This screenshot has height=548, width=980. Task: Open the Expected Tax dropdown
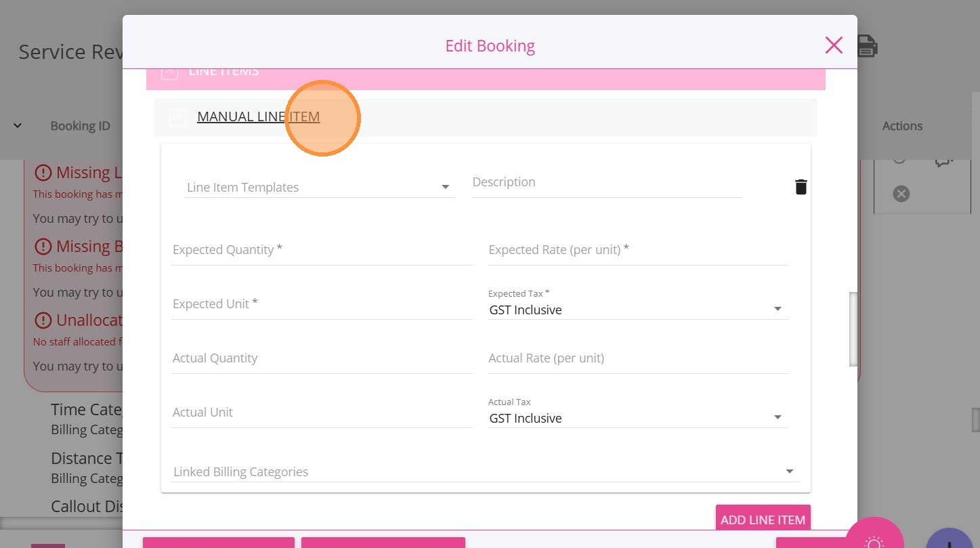click(x=637, y=310)
